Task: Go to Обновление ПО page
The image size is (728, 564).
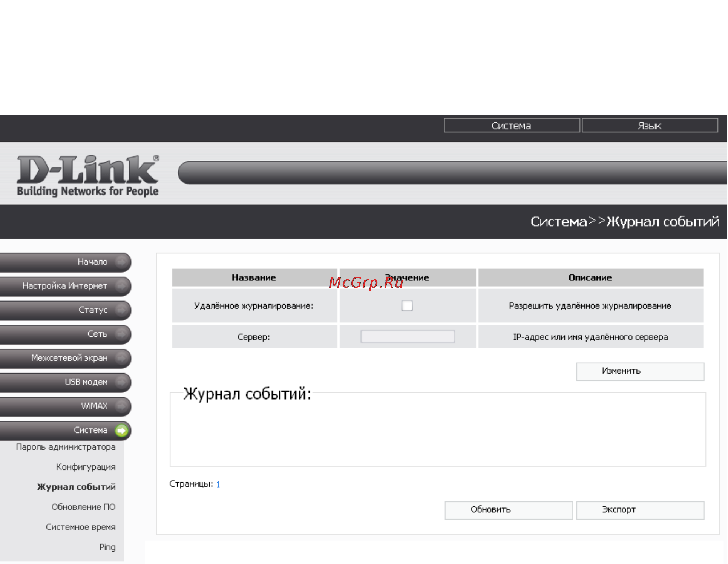Action: point(83,507)
